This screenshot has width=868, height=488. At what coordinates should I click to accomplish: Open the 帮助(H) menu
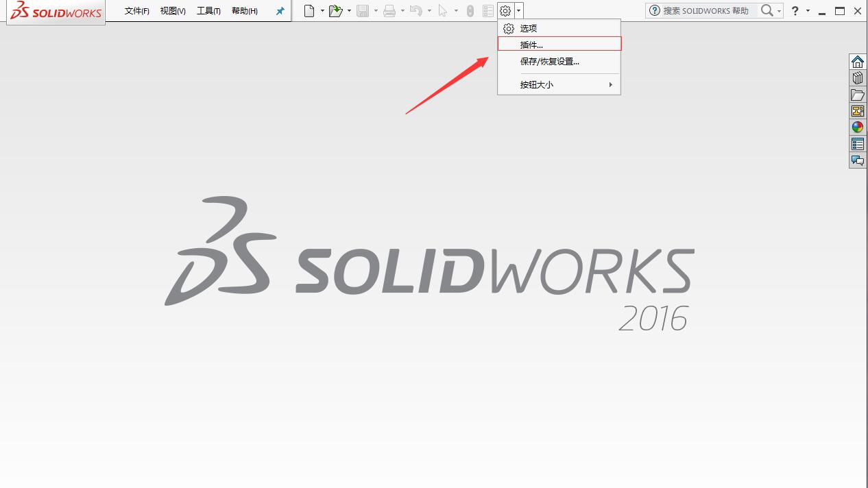tap(245, 11)
